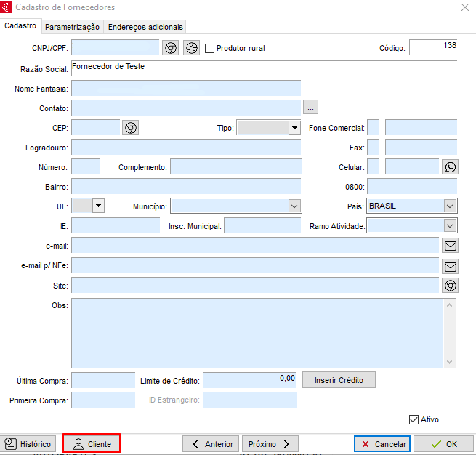The image size is (476, 455).
Task: Switch to the Parametrização tab
Action: pos(72,27)
